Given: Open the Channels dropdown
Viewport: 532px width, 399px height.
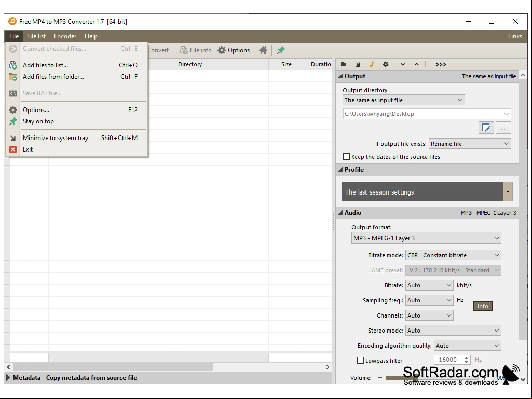Looking at the screenshot, I should click(429, 315).
